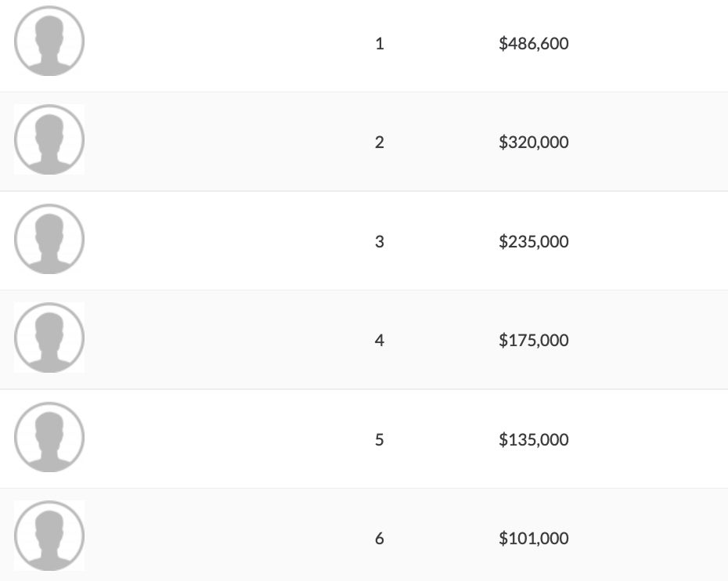Click the $486,600 prize amount
The height and width of the screenshot is (581, 728).
pos(533,44)
